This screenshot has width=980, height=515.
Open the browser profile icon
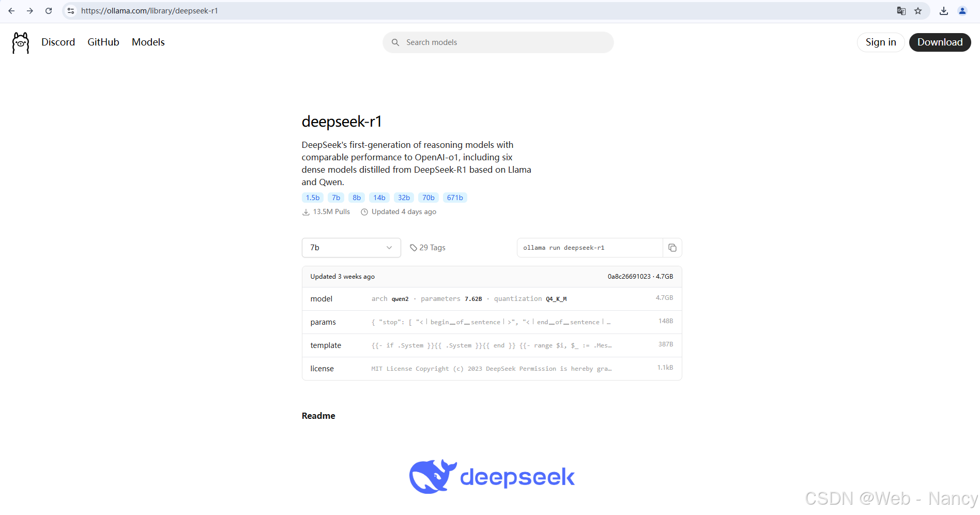962,11
